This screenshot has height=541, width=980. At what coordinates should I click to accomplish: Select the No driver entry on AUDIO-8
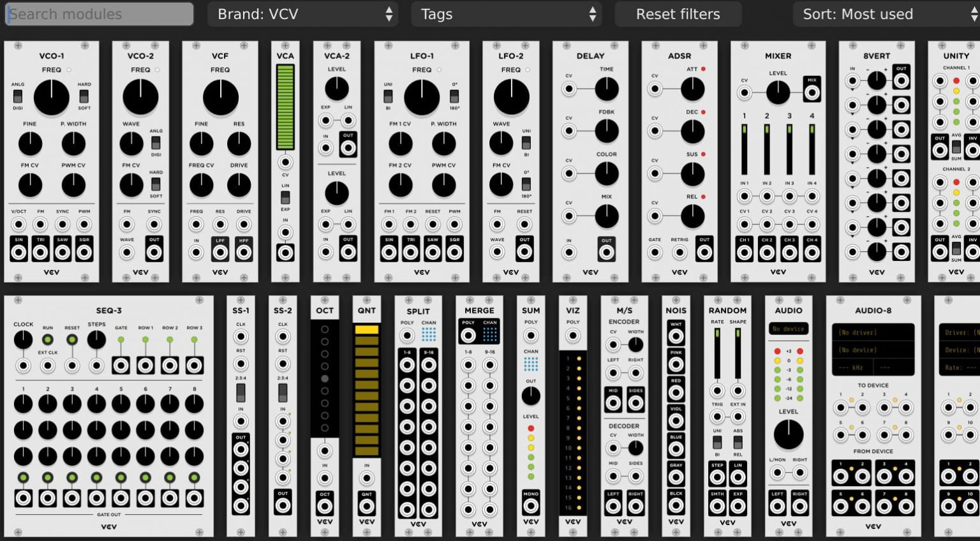point(873,332)
